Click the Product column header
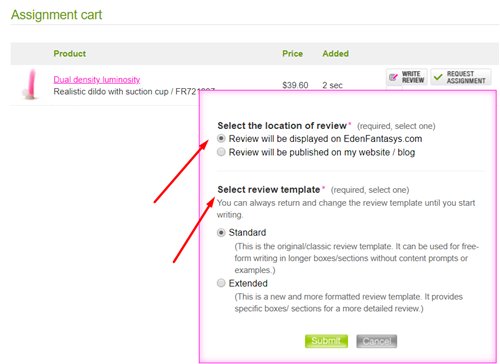This screenshot has height=364, width=500. pyautogui.click(x=70, y=53)
